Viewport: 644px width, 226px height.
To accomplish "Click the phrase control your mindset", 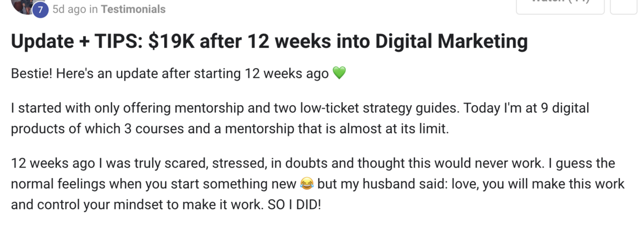I will coord(86,206).
